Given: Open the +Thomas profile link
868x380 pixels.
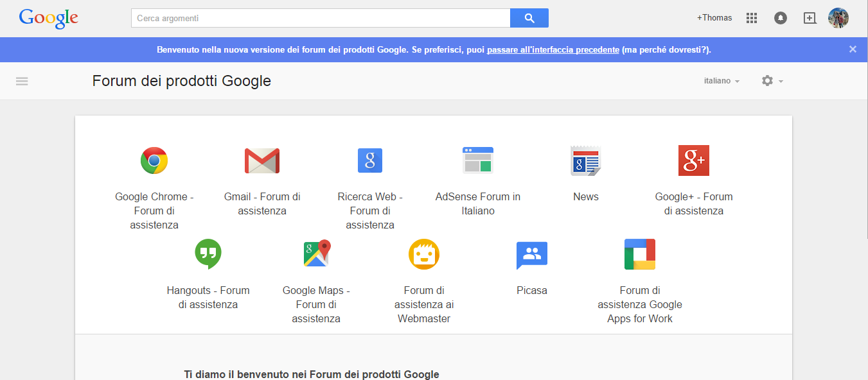Looking at the screenshot, I should pos(714,18).
